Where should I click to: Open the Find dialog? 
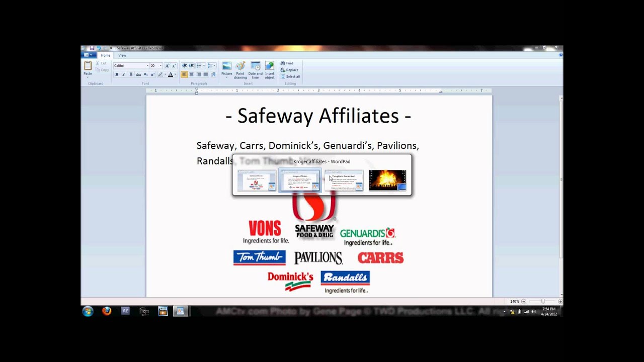[x=287, y=63]
